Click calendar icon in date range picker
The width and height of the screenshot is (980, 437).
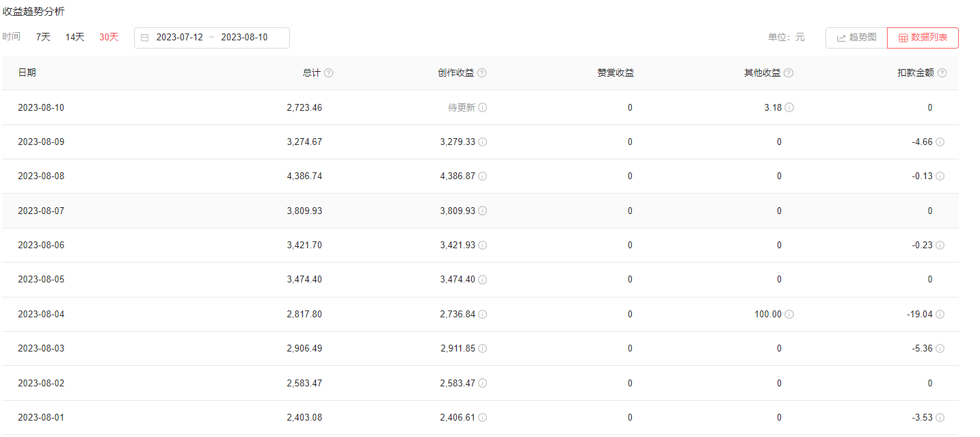click(145, 38)
